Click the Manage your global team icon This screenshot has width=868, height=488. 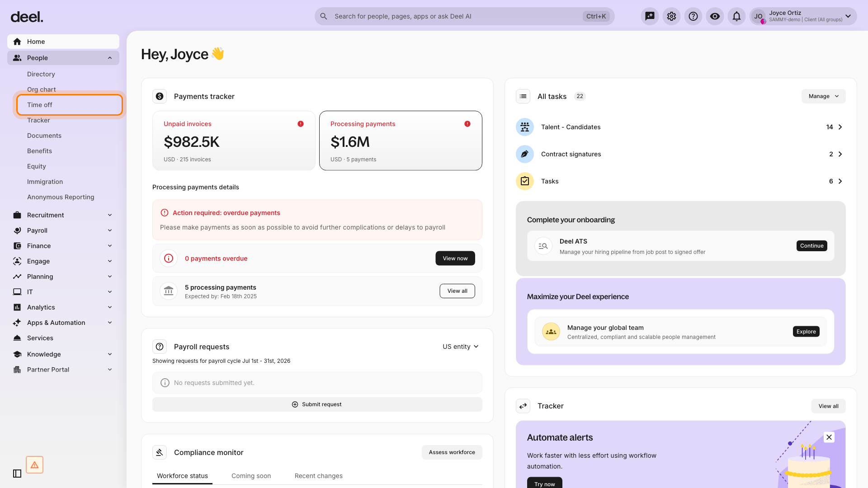tap(551, 332)
